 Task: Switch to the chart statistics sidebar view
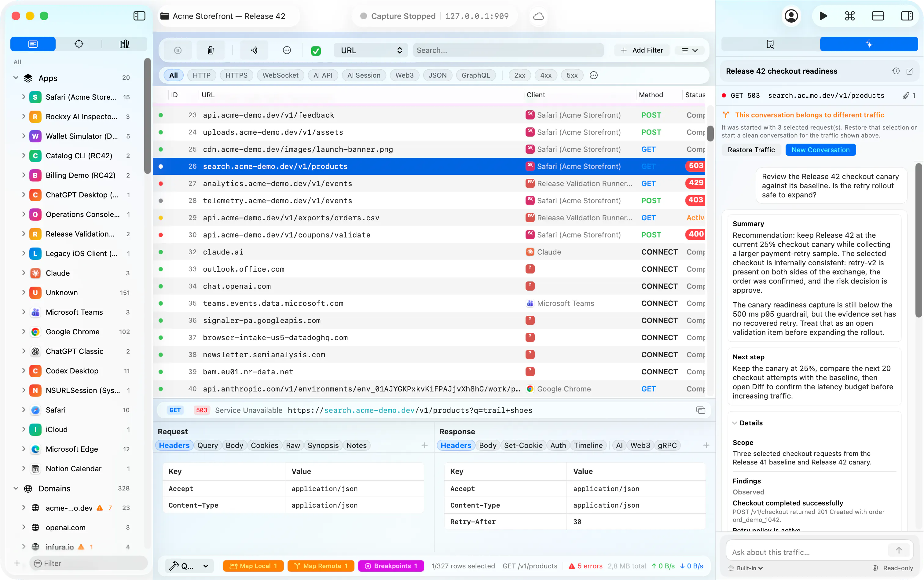(x=124, y=44)
